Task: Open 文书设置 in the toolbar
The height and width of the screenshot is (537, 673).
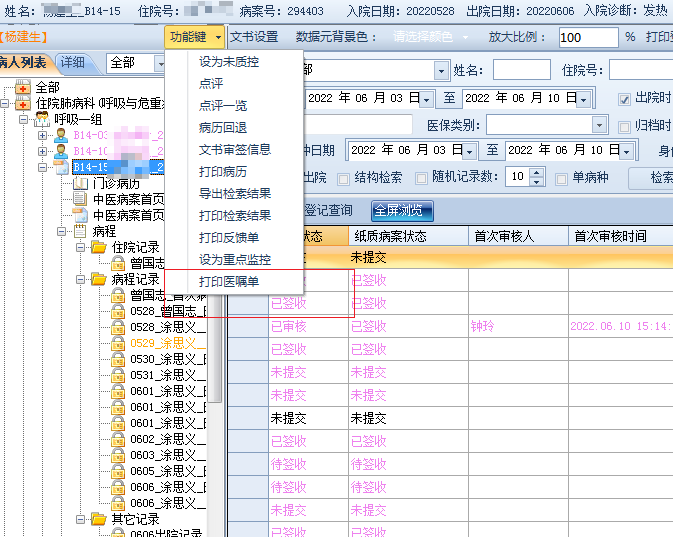Action: (x=254, y=37)
